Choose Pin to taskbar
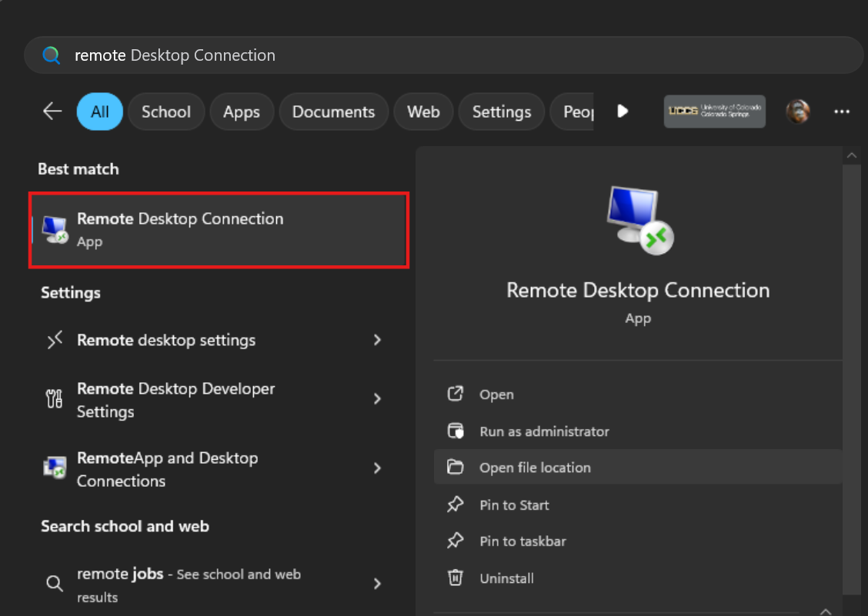 click(638, 541)
